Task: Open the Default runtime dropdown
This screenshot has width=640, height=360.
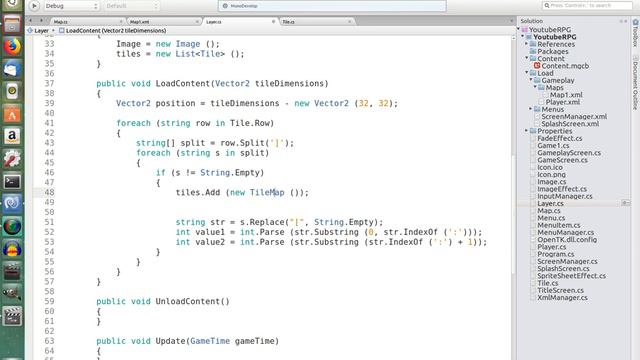Action: (131, 6)
